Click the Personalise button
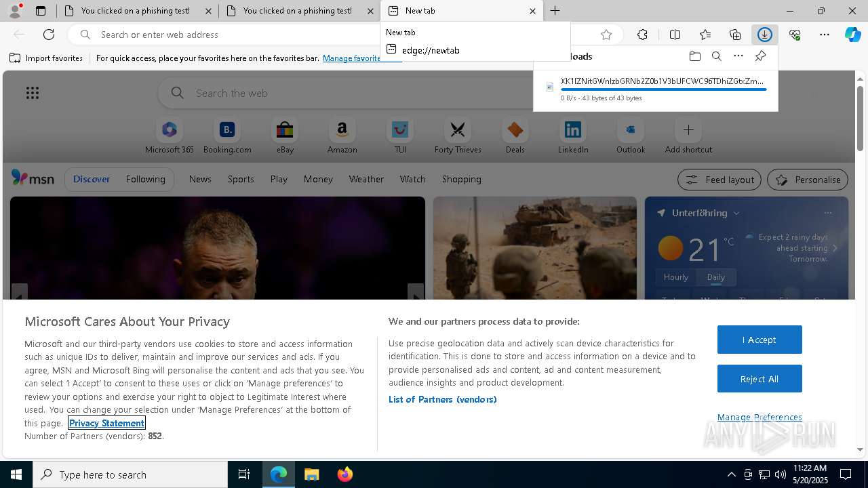Screen dimensions: 868x488 point(808,180)
